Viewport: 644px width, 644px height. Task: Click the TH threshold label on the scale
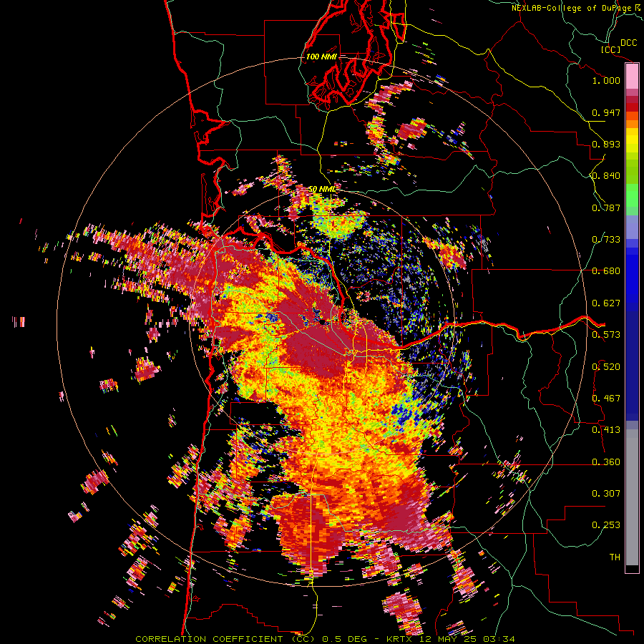point(615,557)
